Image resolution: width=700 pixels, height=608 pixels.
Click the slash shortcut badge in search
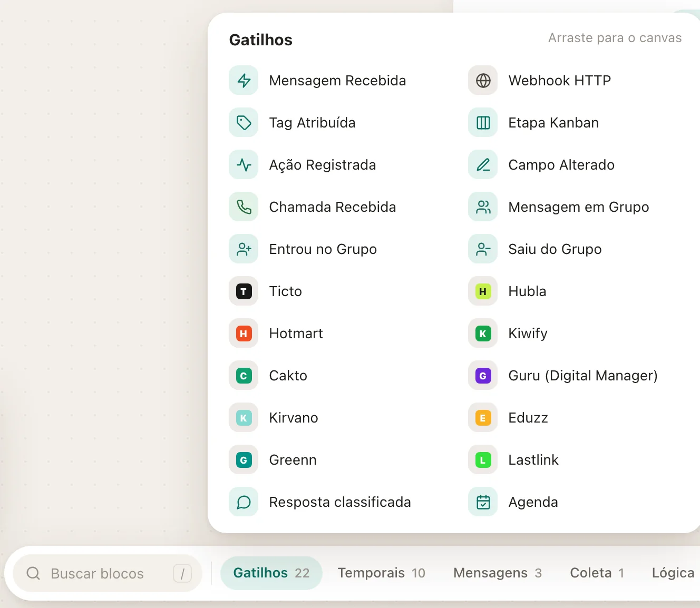point(182,573)
